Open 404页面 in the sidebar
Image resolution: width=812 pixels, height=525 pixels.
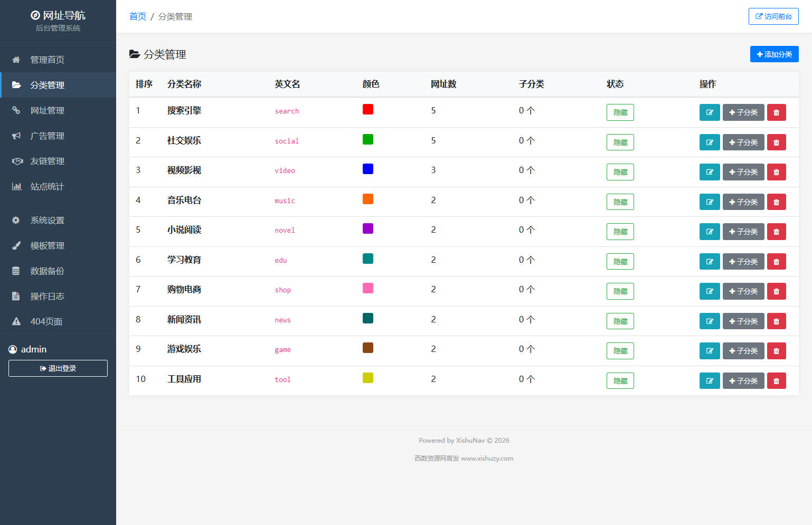coord(58,321)
